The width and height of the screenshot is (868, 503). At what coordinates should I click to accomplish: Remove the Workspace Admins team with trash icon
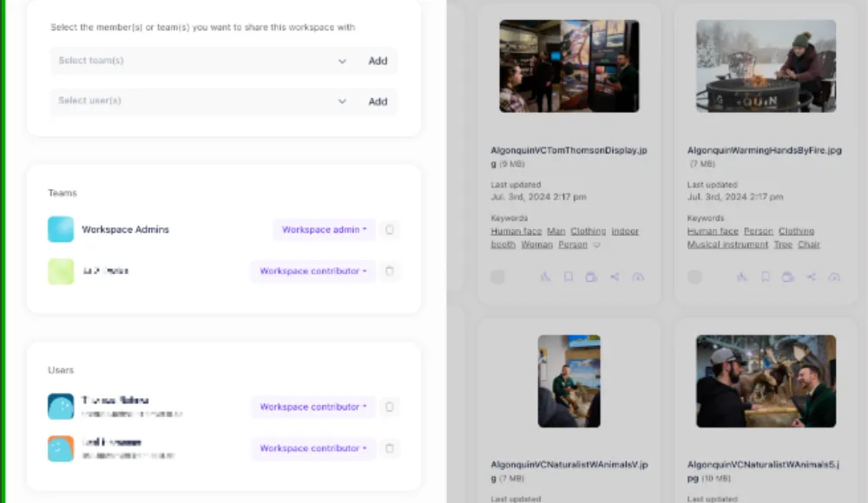pos(389,229)
